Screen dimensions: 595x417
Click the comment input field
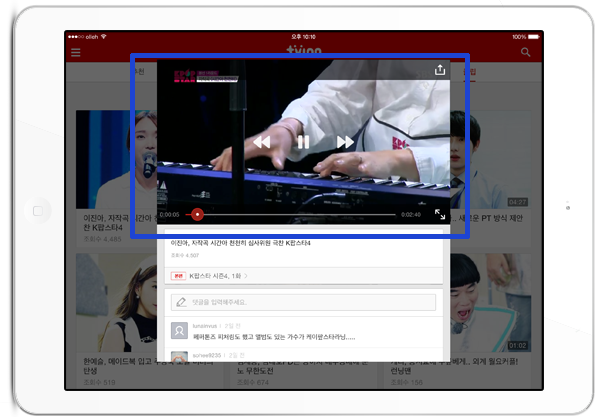[x=303, y=302]
